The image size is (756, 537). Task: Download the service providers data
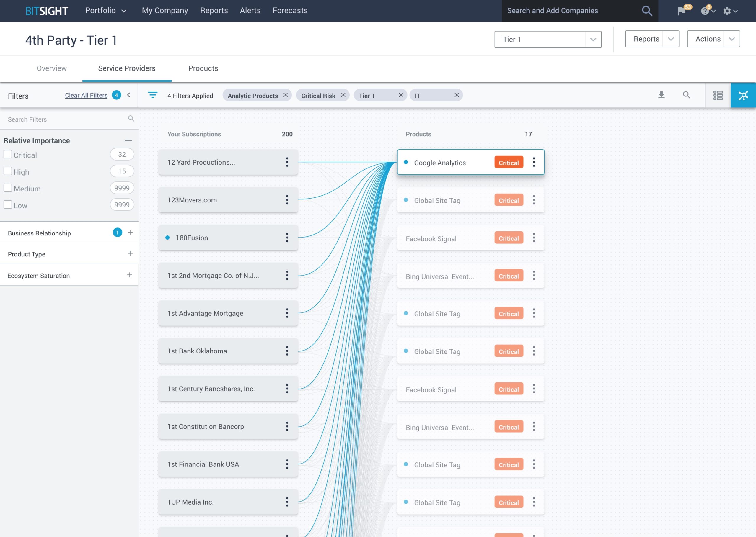(661, 95)
